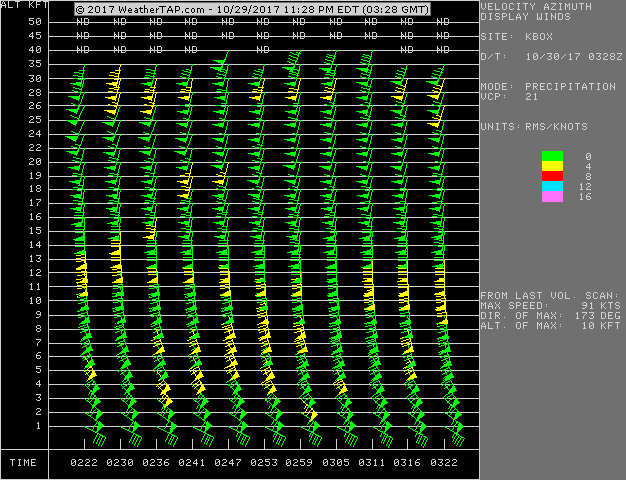Image resolution: width=626 pixels, height=480 pixels.
Task: Click the 25 altitude label
Action: pyautogui.click(x=35, y=120)
